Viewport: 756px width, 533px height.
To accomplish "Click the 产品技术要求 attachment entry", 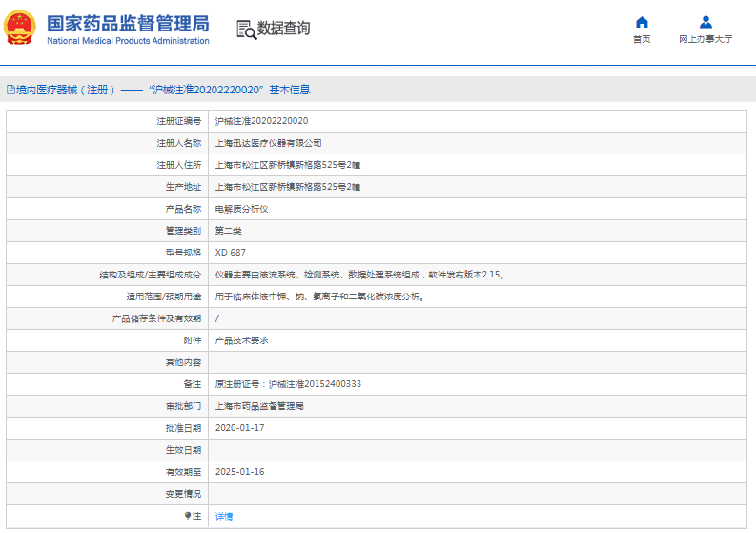I will 241,340.
